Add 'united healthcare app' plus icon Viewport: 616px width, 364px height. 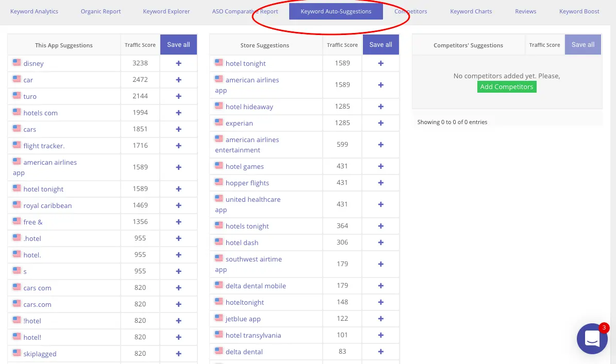coord(380,204)
